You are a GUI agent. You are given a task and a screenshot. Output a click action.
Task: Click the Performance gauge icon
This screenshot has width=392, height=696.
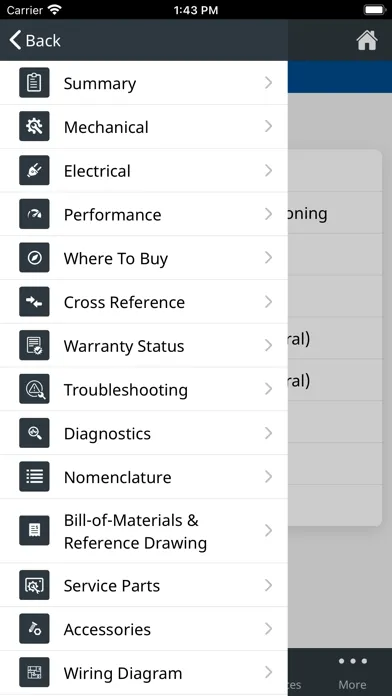(34, 214)
